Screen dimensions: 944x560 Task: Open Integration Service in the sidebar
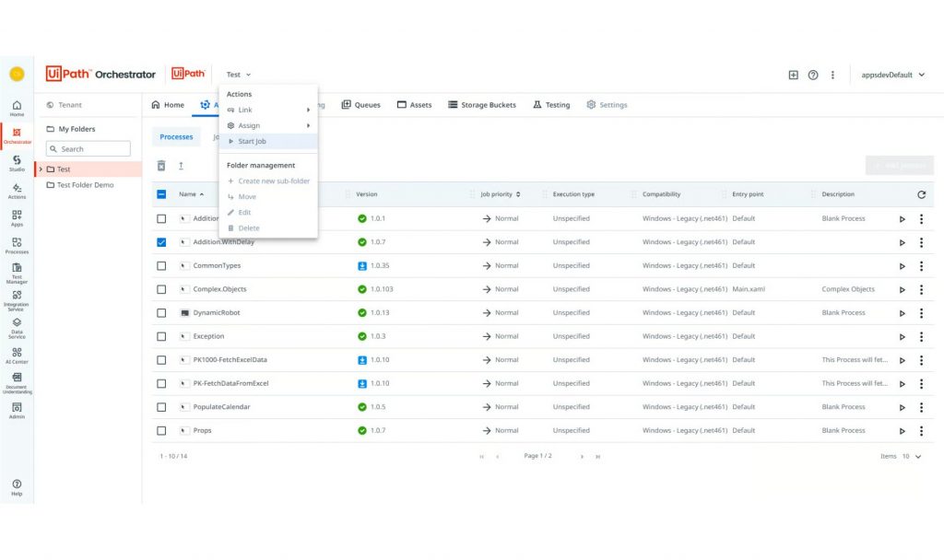pos(17,298)
